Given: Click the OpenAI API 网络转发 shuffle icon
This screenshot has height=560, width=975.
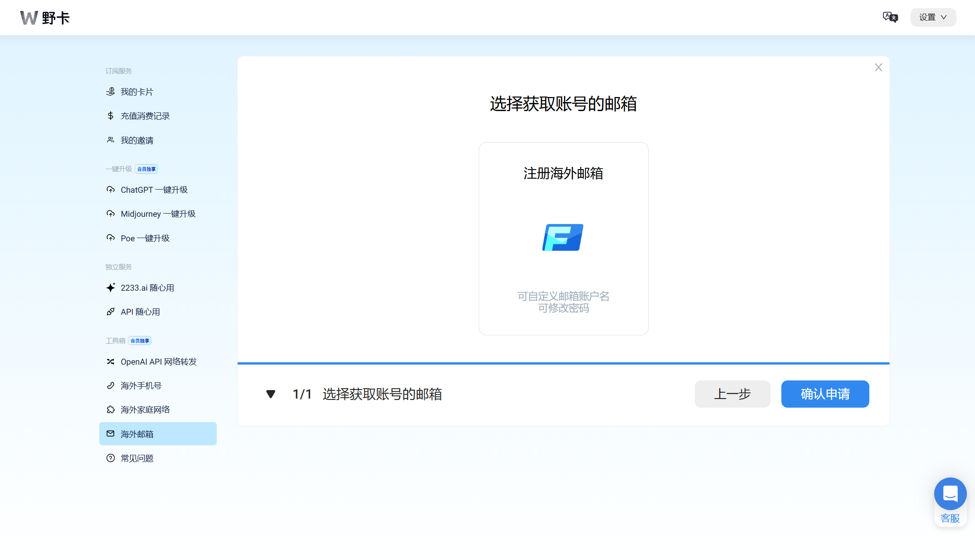Looking at the screenshot, I should (x=110, y=361).
